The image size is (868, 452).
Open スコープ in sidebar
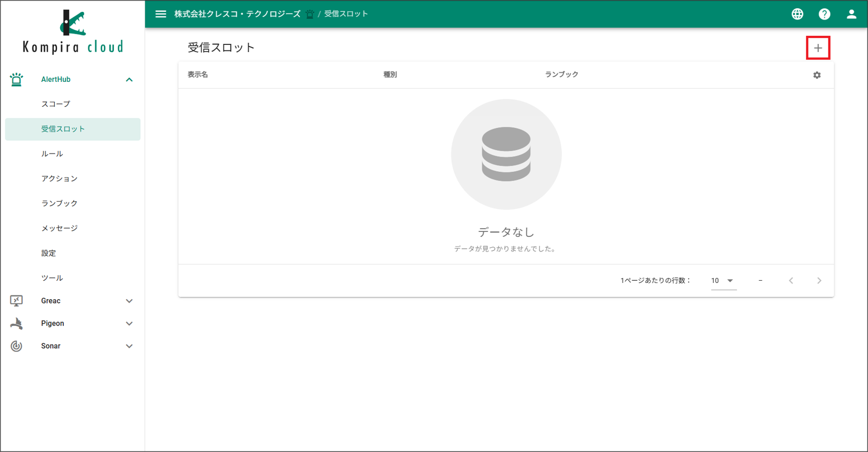tap(73, 104)
